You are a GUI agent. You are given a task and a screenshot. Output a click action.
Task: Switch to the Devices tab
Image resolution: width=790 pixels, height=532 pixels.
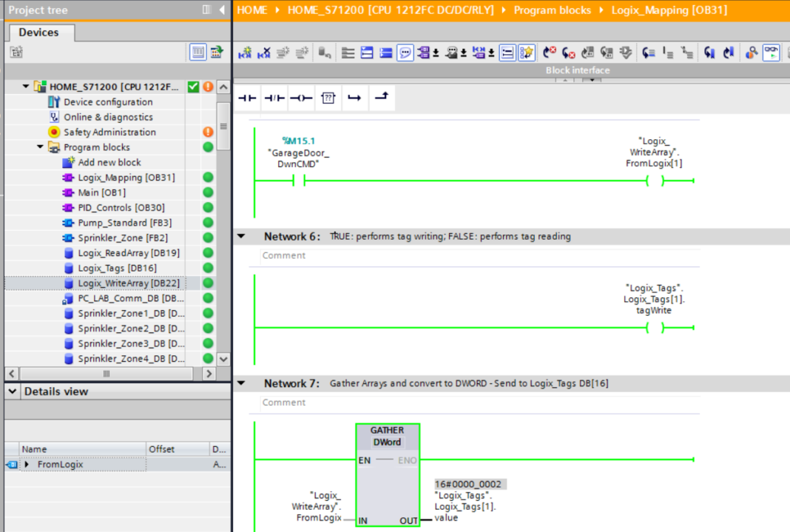point(41,32)
